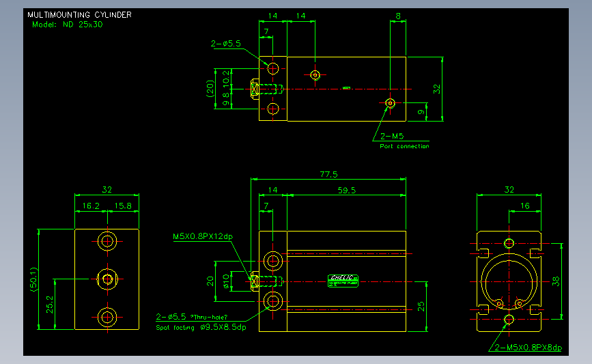Select the '32' width dimension above right end view
The width and height of the screenshot is (592, 364).
pos(509,190)
